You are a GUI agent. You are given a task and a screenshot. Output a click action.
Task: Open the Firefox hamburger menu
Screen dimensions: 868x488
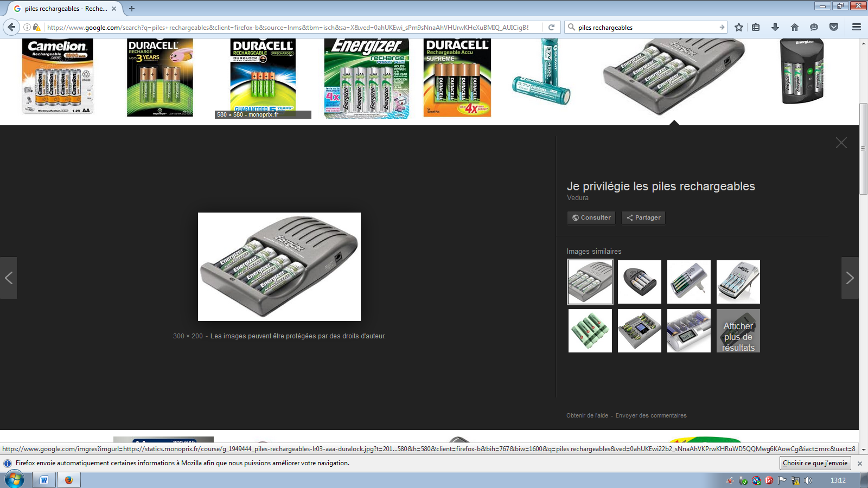(x=857, y=27)
